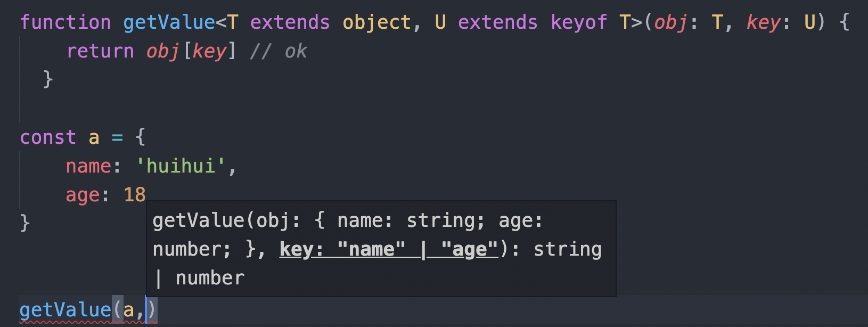Click 'key' inside the return brackets

(209, 51)
